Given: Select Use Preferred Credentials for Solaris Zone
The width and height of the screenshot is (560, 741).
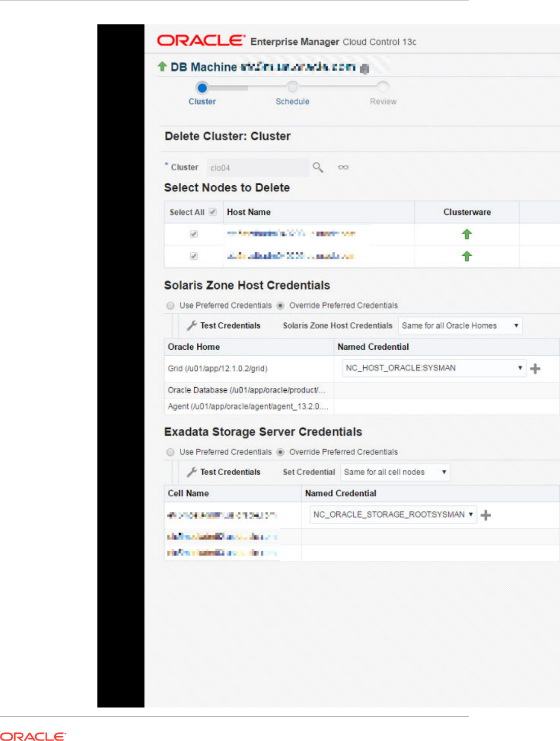Looking at the screenshot, I should [x=171, y=306].
